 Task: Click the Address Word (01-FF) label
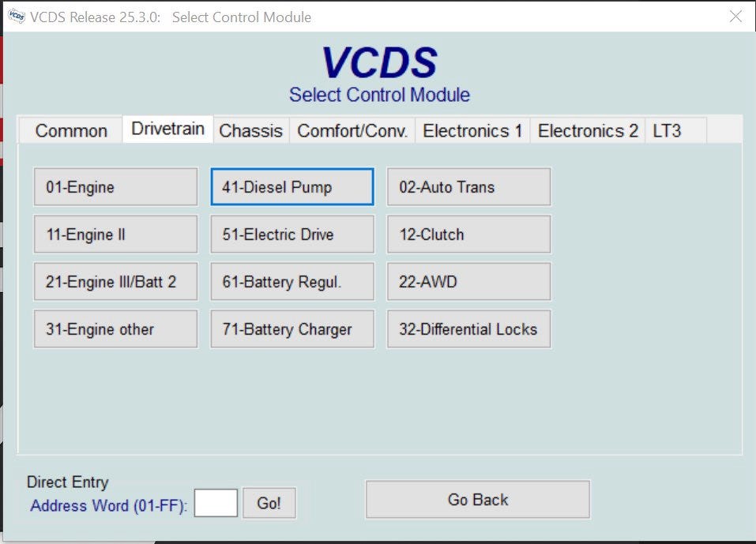(108, 505)
